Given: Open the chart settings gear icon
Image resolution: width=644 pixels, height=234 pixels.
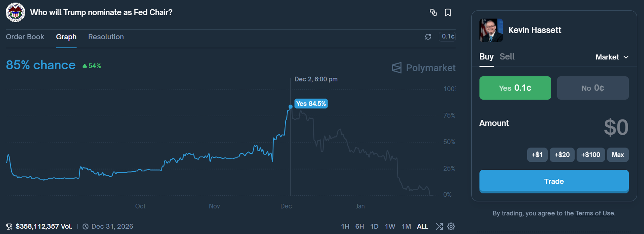Looking at the screenshot, I should coord(451,227).
